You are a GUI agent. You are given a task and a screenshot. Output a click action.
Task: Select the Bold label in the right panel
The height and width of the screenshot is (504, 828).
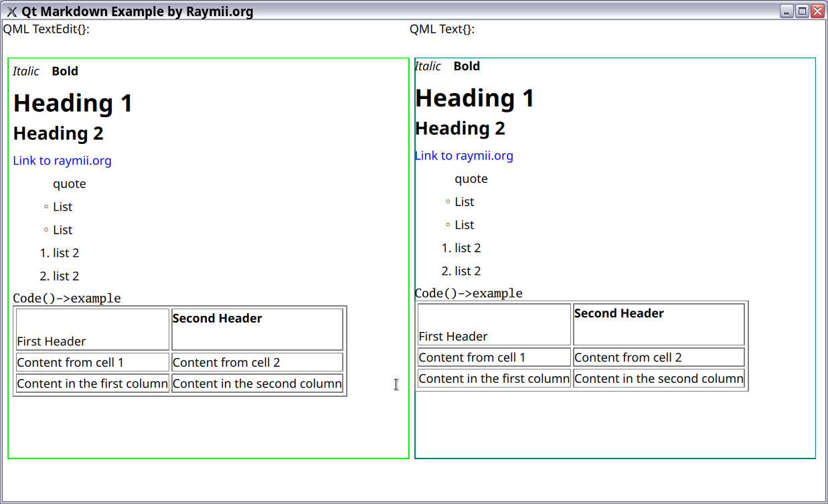pyautogui.click(x=467, y=66)
